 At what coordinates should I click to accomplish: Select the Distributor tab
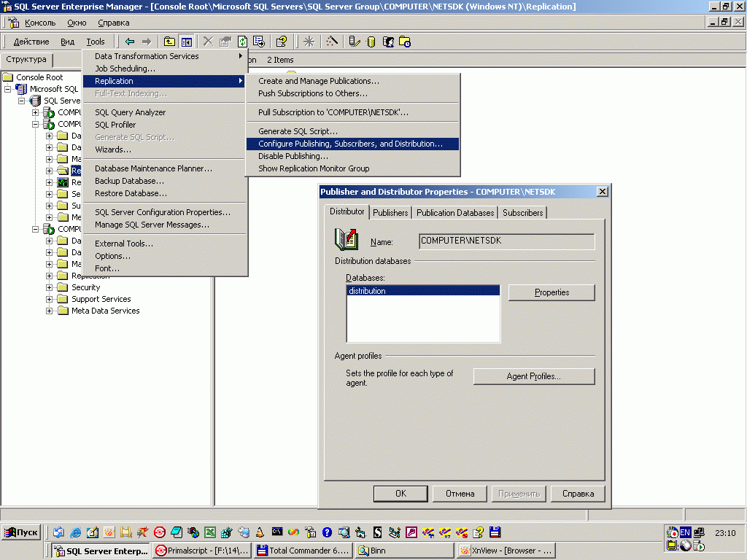(x=347, y=211)
